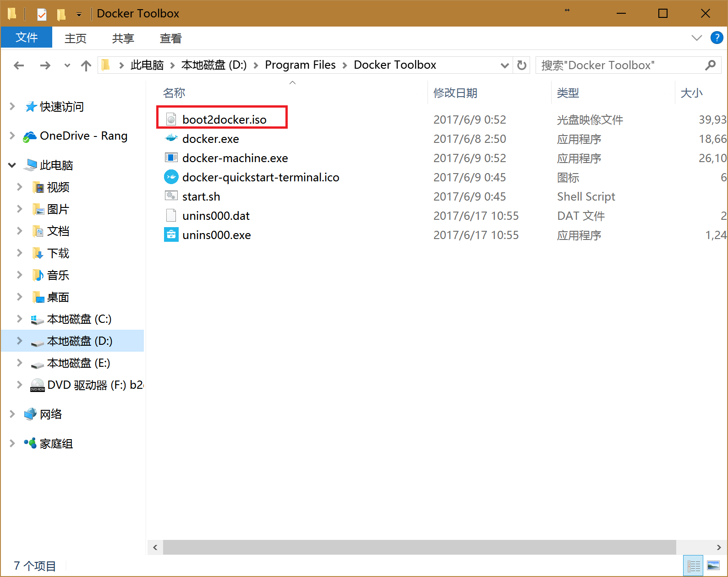This screenshot has height=577, width=728.
Task: Open the address bar history dropdown
Action: coord(504,65)
